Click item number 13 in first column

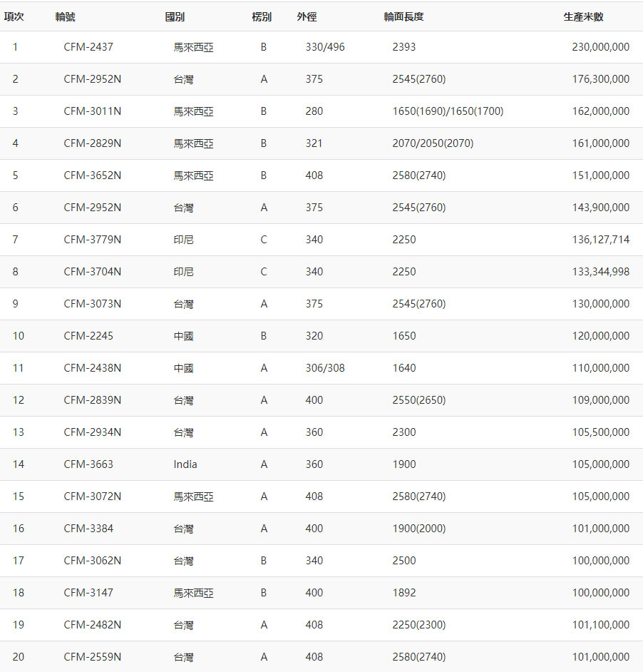(19, 432)
